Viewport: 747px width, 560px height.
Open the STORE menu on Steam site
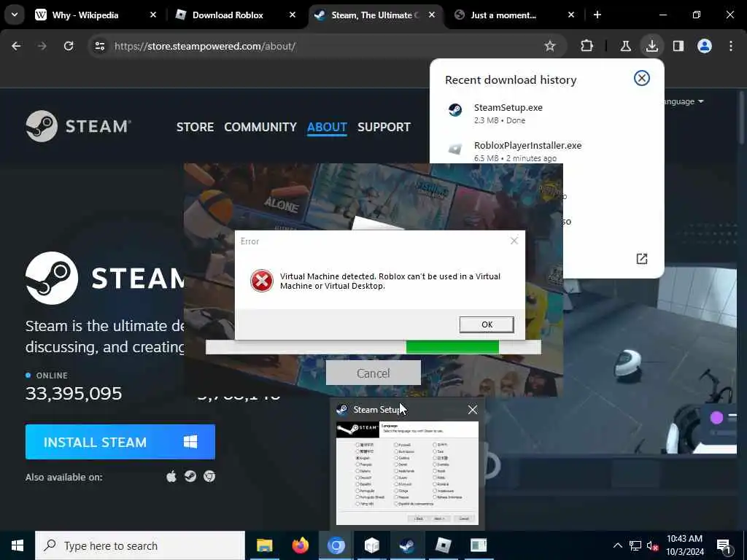pos(195,127)
